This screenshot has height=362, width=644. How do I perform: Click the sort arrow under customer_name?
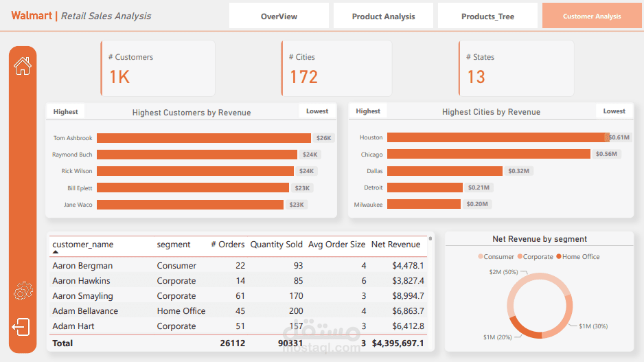(56, 252)
